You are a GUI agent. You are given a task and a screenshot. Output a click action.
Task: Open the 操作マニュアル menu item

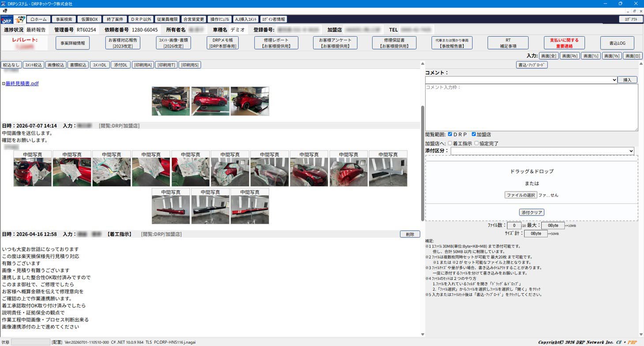[219, 19]
